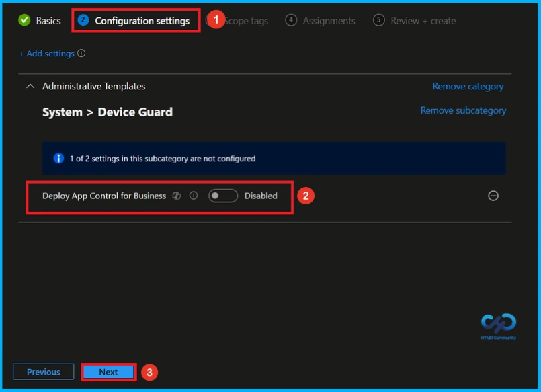Image resolution: width=541 pixels, height=392 pixels.
Task: Click the '1 of 2 settings' banner text
Action: pos(163,159)
